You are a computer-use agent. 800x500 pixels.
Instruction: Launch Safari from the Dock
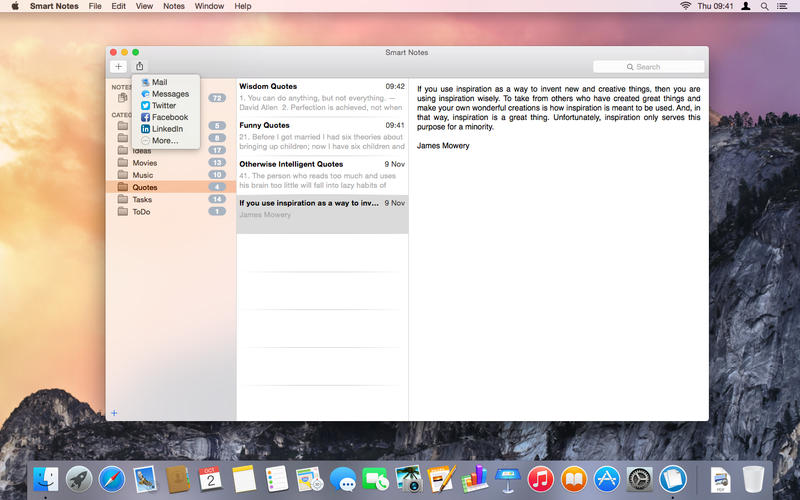[x=112, y=480]
